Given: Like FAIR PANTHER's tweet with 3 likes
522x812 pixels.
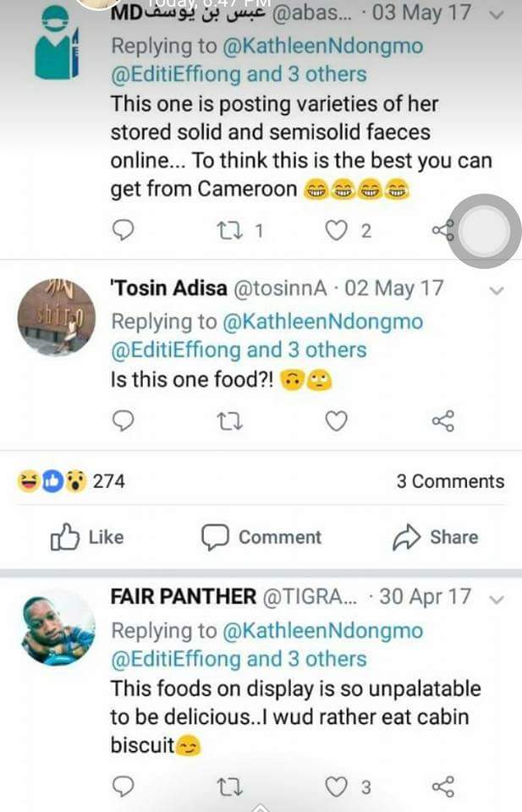Looking at the screenshot, I should pos(337,787).
